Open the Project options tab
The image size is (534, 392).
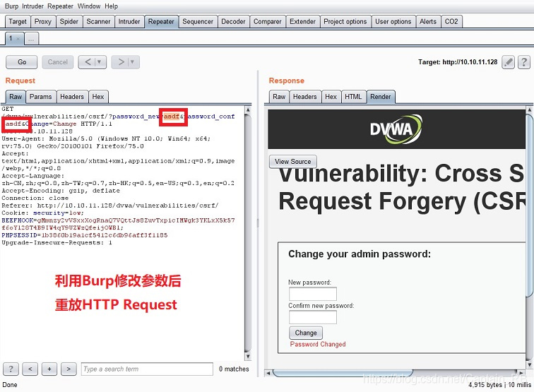tap(345, 21)
